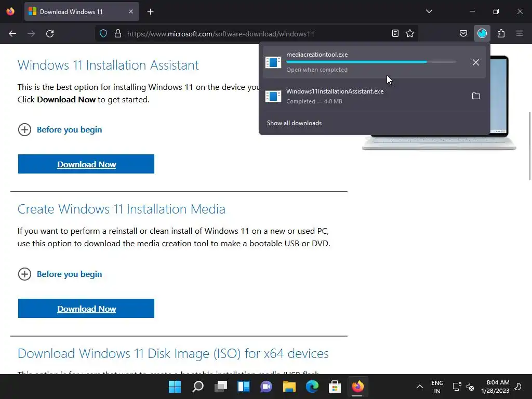Open completed Windows11InstallationAssistant.exe entry
Image resolution: width=532 pixels, height=399 pixels.
click(374, 96)
